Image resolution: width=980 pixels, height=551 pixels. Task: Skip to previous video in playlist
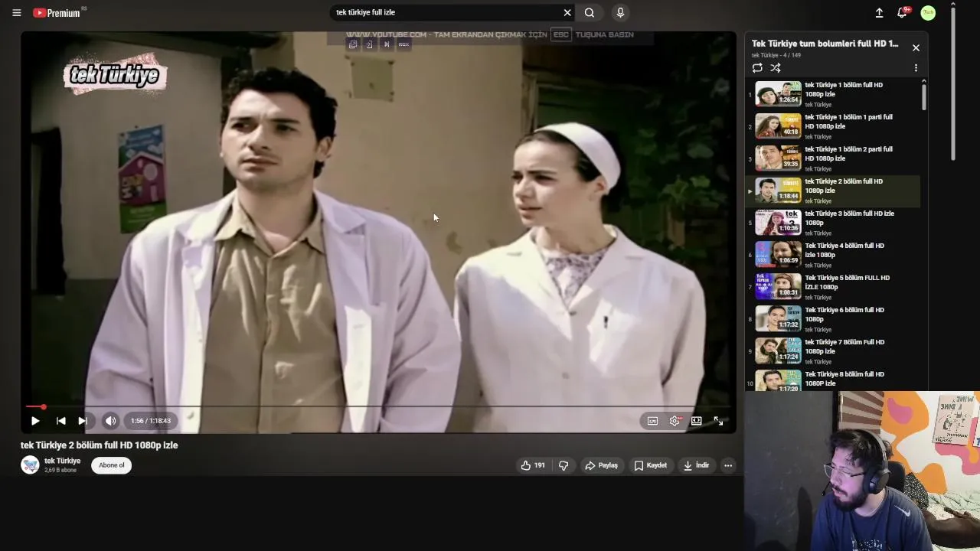click(61, 421)
